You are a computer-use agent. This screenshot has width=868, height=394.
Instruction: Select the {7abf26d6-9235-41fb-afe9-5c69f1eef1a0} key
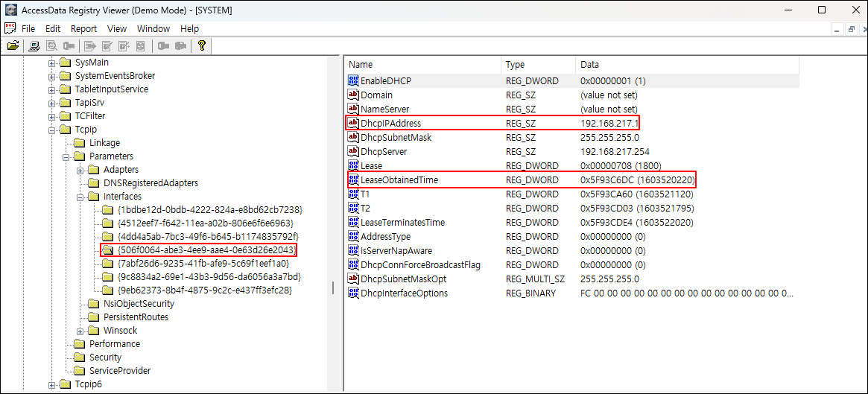point(203,264)
